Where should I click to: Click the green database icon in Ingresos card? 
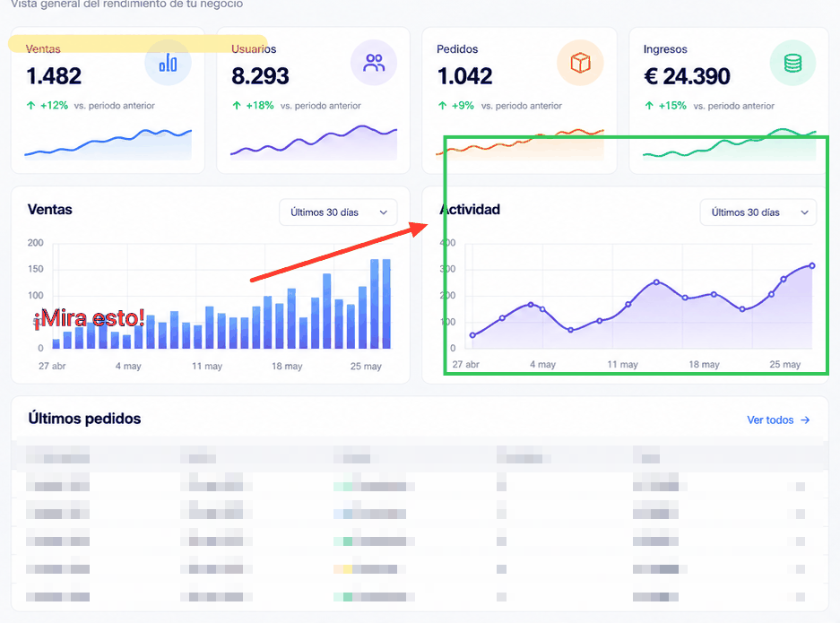pyautogui.click(x=792, y=63)
